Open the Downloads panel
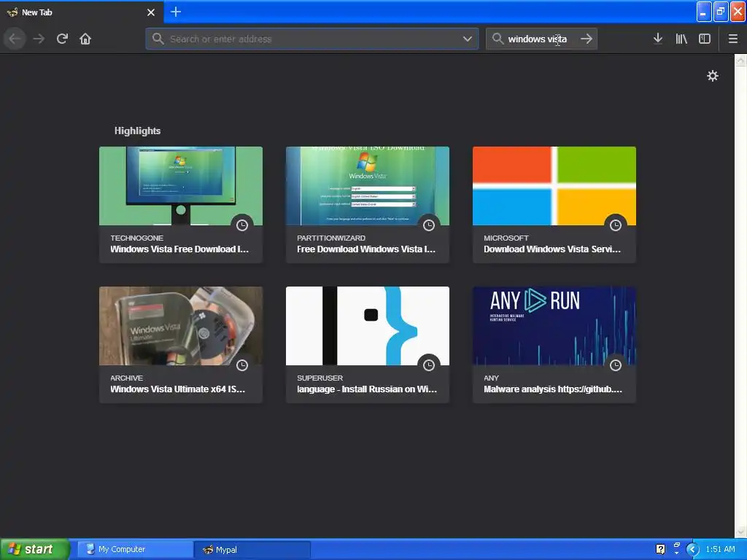 [x=657, y=39]
